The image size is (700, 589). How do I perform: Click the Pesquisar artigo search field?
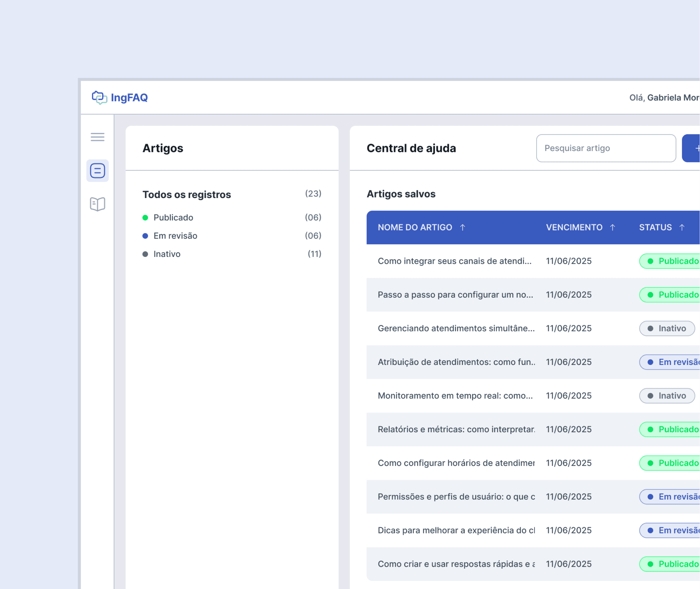(x=606, y=148)
